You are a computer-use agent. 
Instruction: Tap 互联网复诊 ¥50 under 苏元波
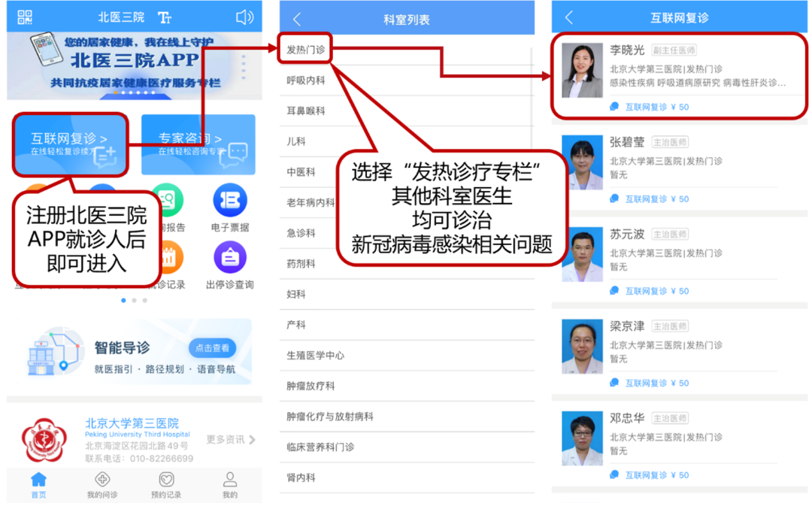(x=650, y=291)
